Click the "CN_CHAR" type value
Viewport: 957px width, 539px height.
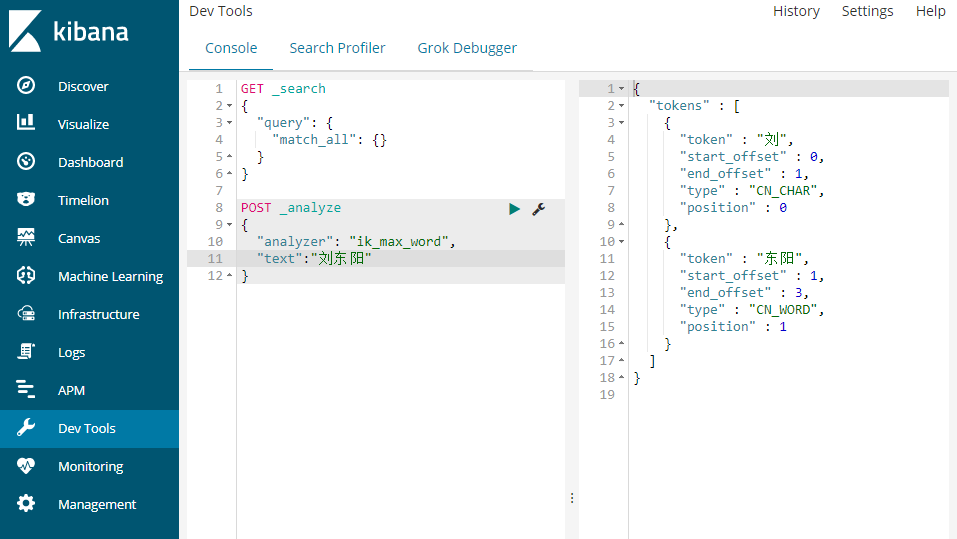(782, 190)
